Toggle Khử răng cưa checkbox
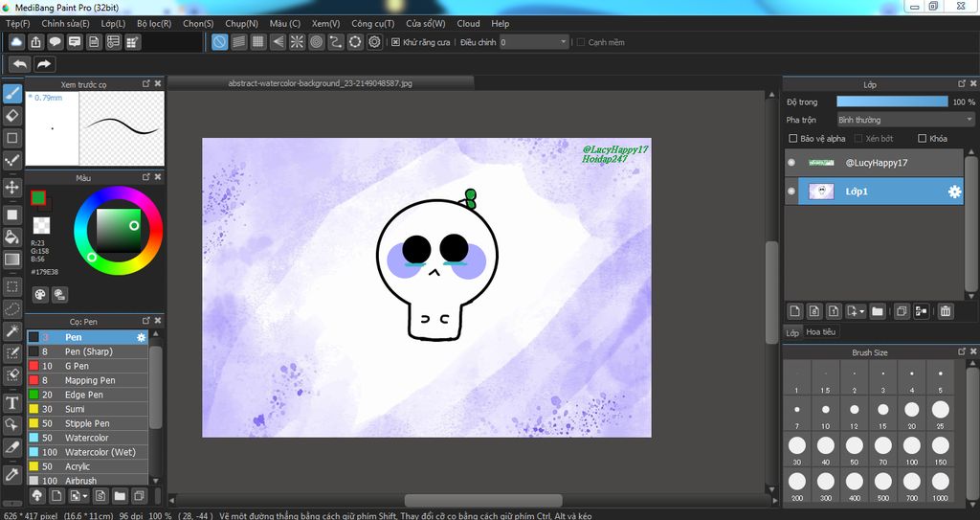The image size is (980, 520). (395, 42)
